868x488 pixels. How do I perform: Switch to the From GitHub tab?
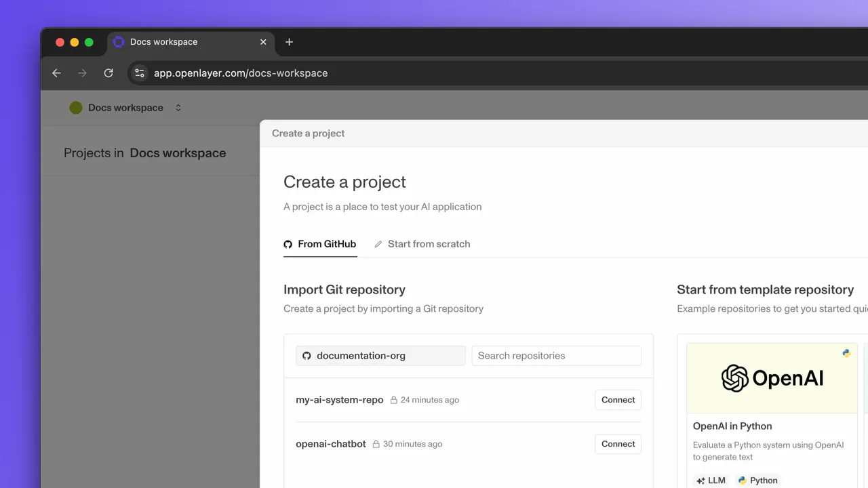(x=320, y=244)
